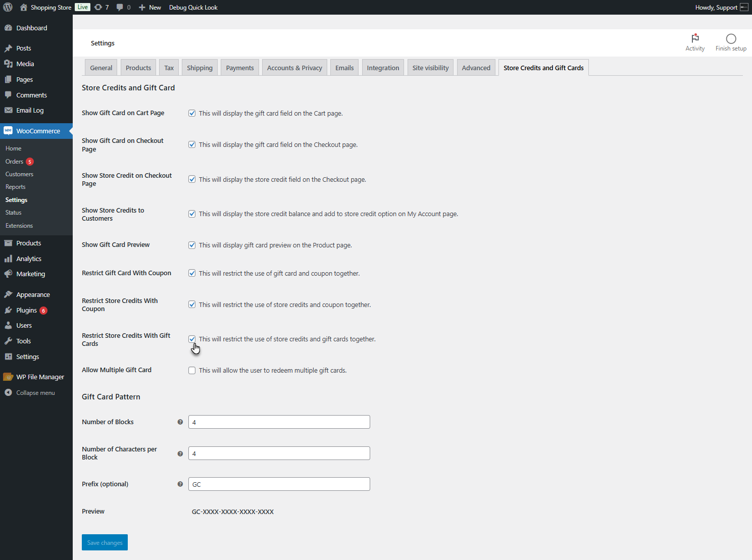Image resolution: width=752 pixels, height=560 pixels.
Task: Click help icon beside Number of Characters per Block
Action: click(180, 453)
